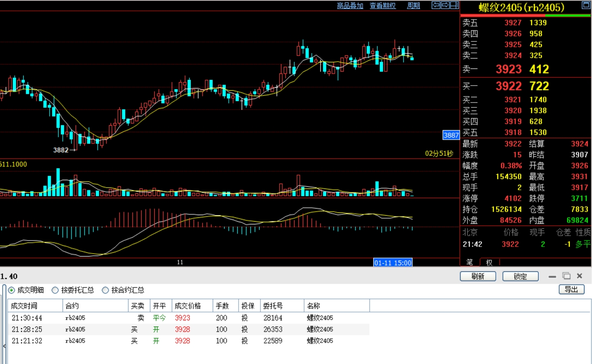Sort by 合约 column header
The image size is (592, 364).
pos(95,306)
